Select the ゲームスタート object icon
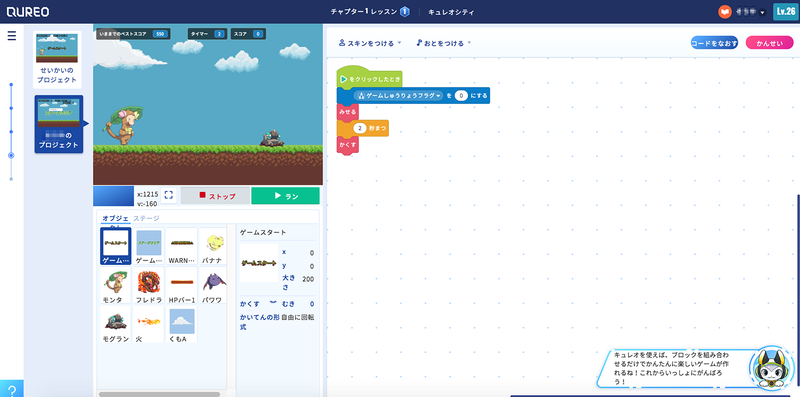 [x=116, y=246]
